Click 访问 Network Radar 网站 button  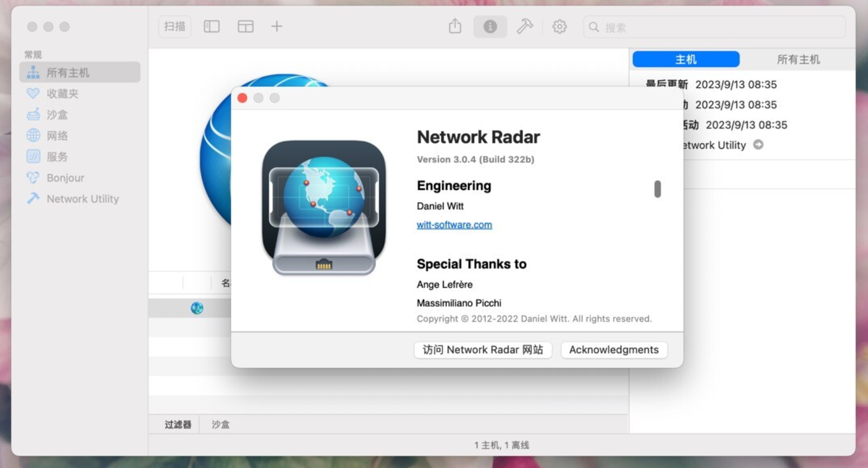(483, 349)
